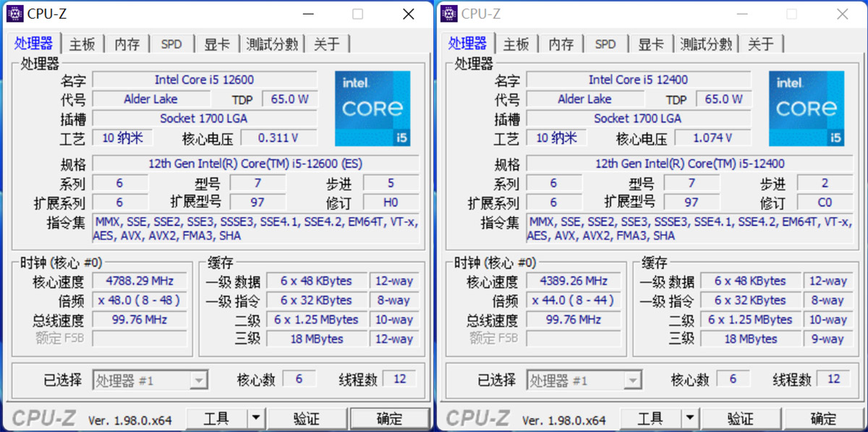Click 确定 button in right window

coord(823,418)
